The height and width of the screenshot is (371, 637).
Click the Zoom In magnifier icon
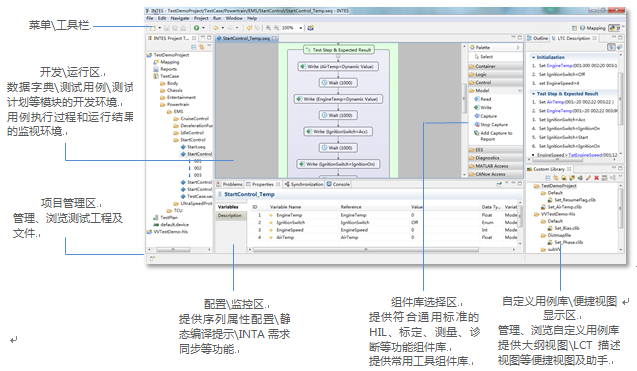269,28
